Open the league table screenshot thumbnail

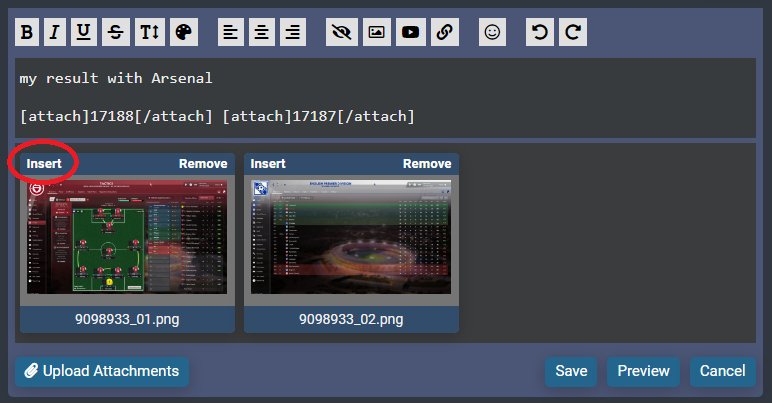(351, 237)
